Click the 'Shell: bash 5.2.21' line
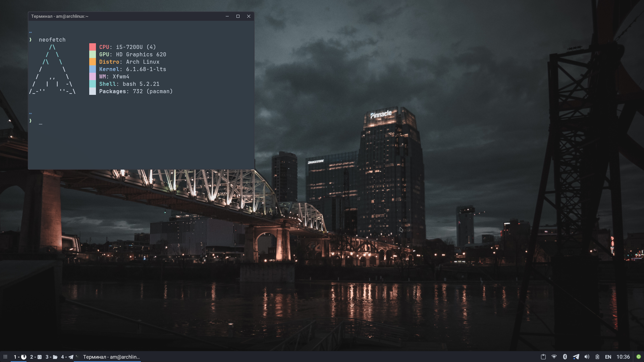 tap(129, 84)
